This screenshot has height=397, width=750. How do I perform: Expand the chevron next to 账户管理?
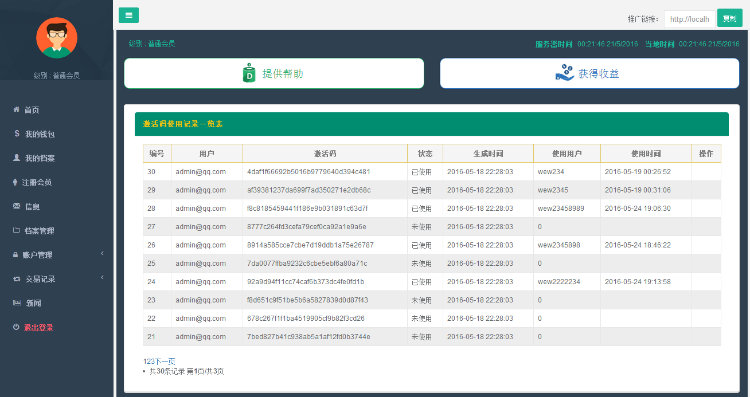tap(102, 254)
